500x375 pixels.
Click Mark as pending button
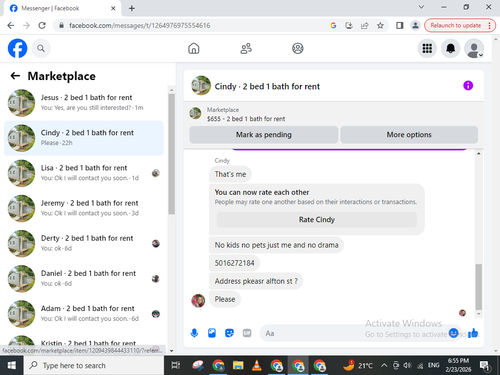click(264, 135)
